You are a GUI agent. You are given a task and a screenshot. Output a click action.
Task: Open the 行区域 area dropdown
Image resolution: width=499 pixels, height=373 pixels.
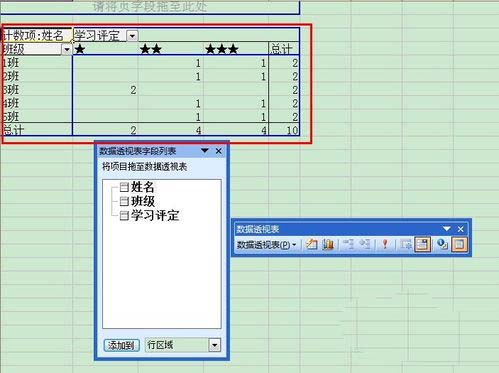(x=214, y=345)
